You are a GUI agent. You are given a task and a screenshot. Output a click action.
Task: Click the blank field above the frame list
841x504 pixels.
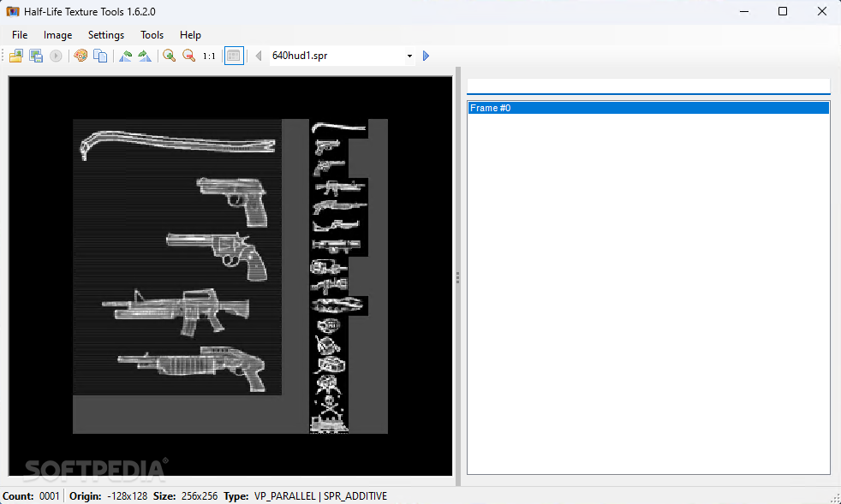[x=648, y=86]
